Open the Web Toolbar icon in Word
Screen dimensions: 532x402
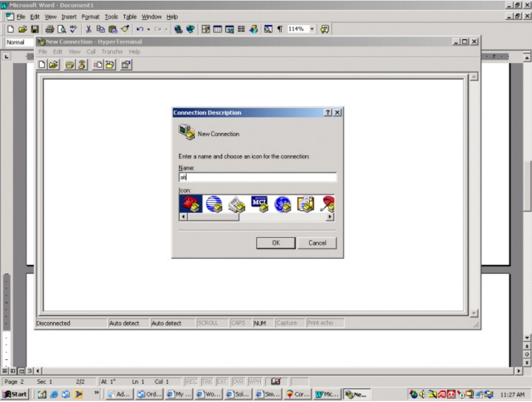[190, 29]
